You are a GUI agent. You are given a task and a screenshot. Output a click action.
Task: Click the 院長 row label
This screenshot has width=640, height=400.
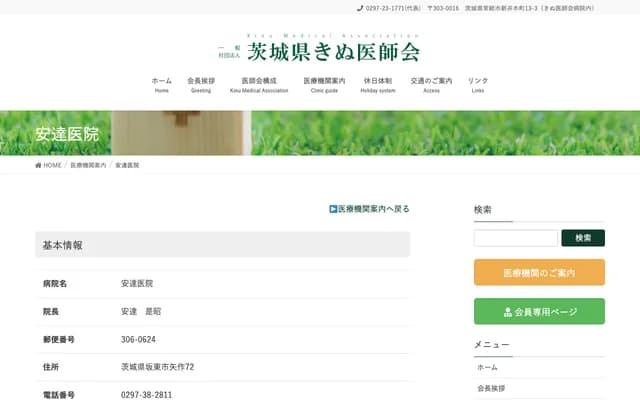pyautogui.click(x=51, y=311)
